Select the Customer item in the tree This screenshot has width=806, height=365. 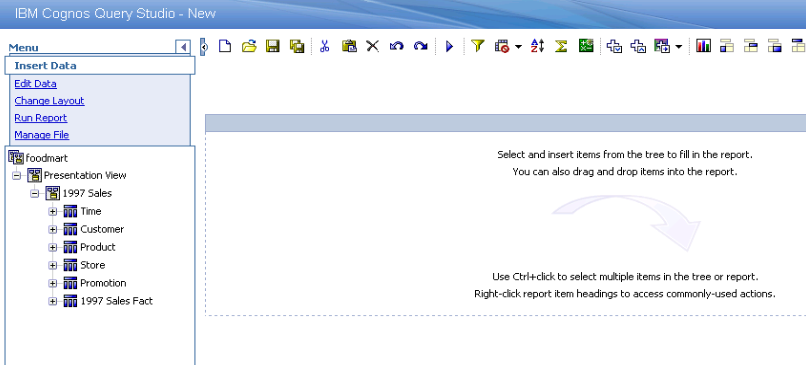tap(102, 229)
